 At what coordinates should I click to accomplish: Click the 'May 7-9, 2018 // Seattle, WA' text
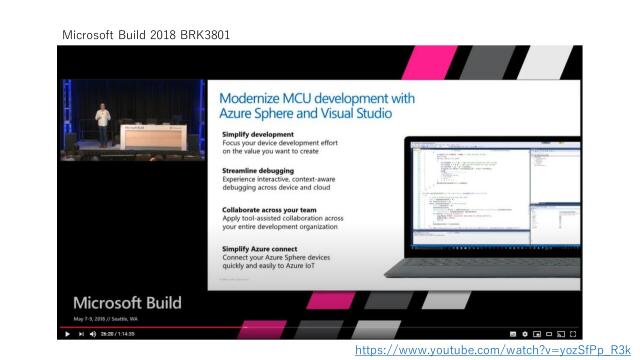point(106,319)
